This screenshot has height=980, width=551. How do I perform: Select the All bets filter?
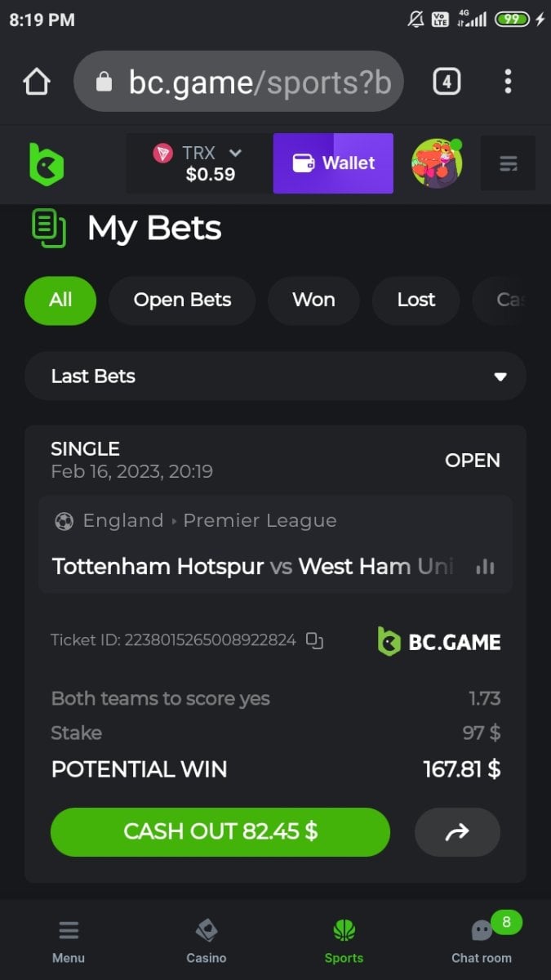(x=60, y=300)
